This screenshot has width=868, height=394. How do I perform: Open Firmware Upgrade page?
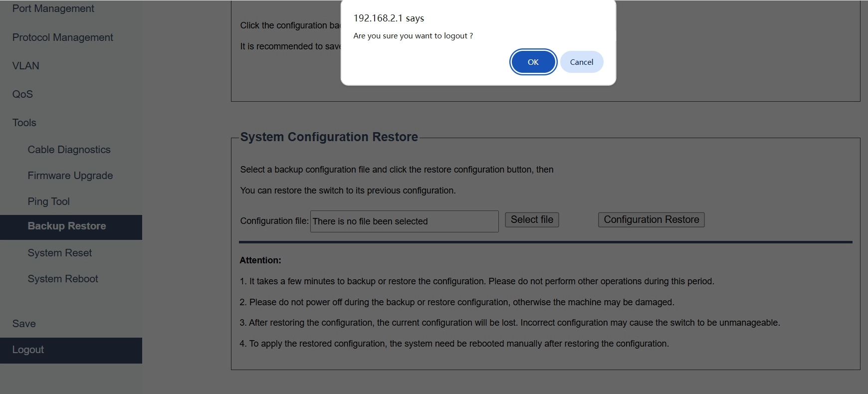(70, 176)
